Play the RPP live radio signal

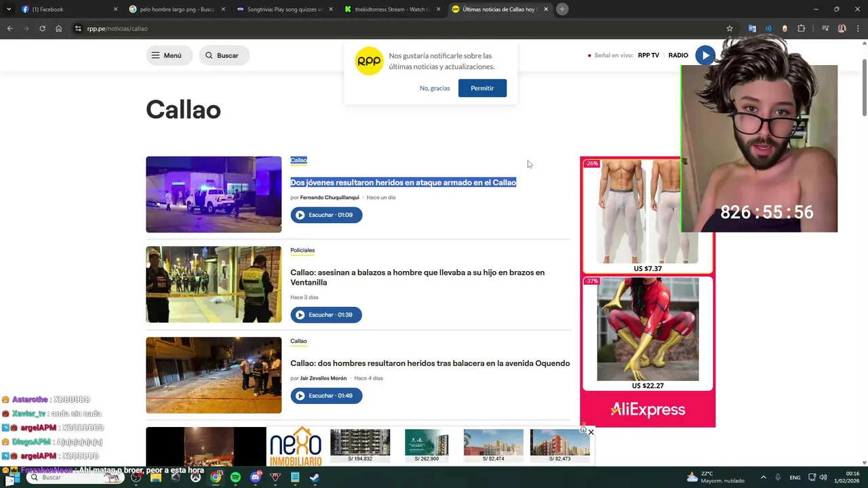coord(705,56)
